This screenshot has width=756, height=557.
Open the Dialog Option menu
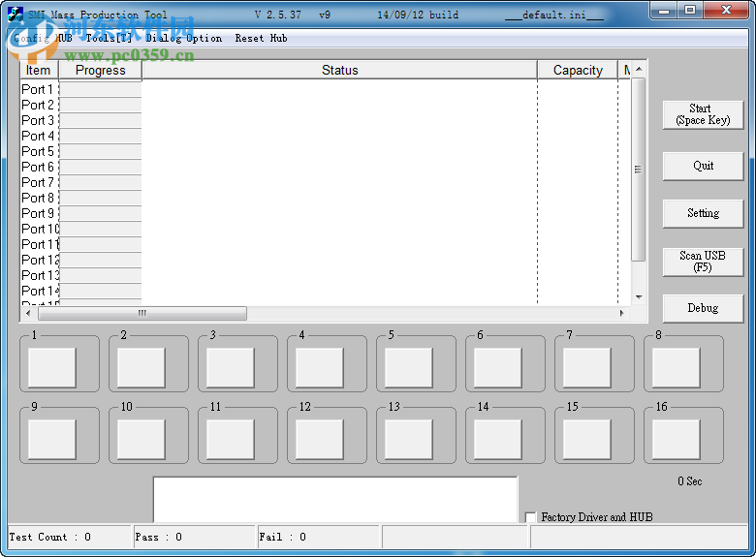pos(184,38)
